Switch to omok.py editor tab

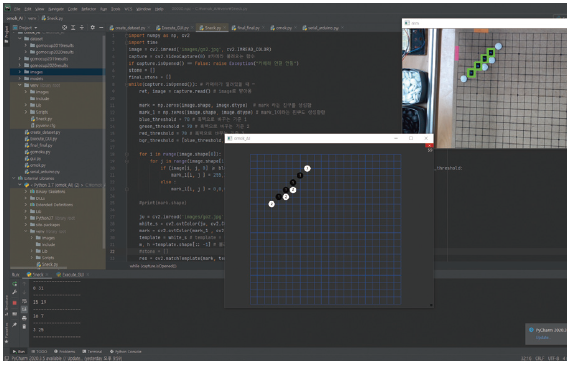pos(284,28)
